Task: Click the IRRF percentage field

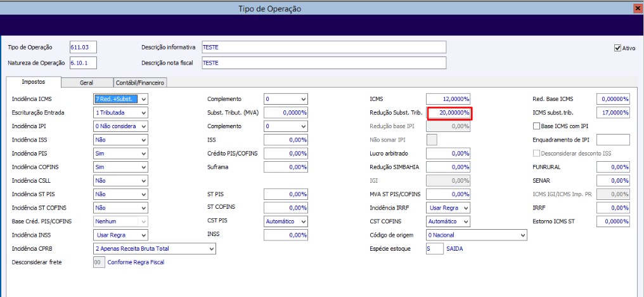Action: (x=613, y=208)
